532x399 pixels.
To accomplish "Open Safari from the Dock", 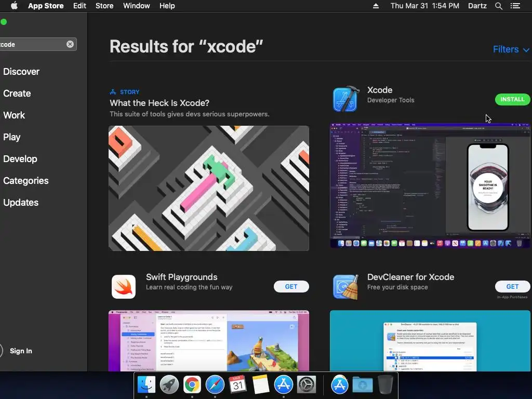I will 215,385.
